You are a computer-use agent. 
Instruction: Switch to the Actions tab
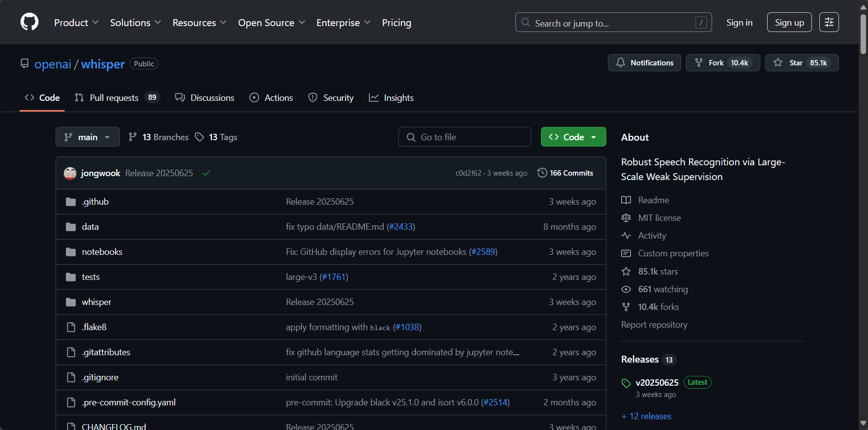tap(271, 97)
